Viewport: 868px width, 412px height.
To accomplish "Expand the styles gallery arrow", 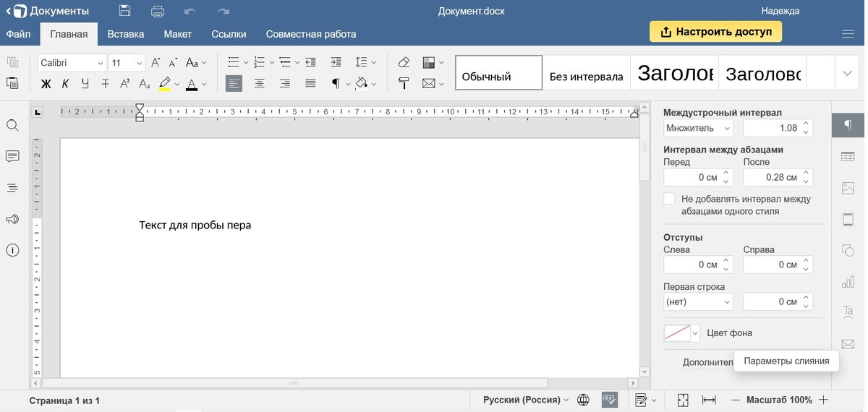I will tap(847, 73).
